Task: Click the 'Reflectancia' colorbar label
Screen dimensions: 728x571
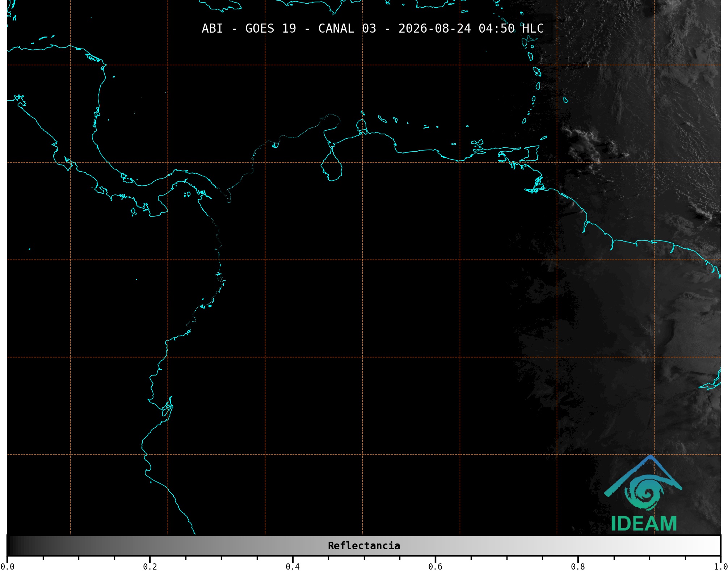Action: (364, 546)
